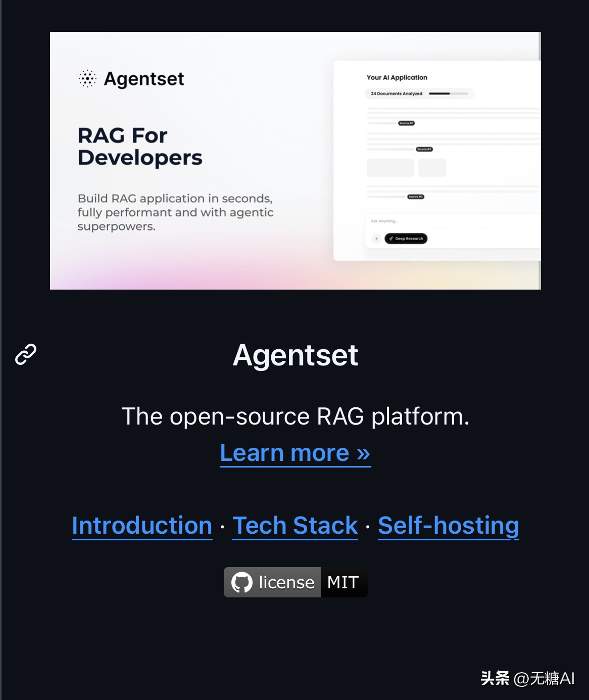This screenshot has width=589, height=700.
Task: Click the Agentset page heading
Action: point(296,355)
